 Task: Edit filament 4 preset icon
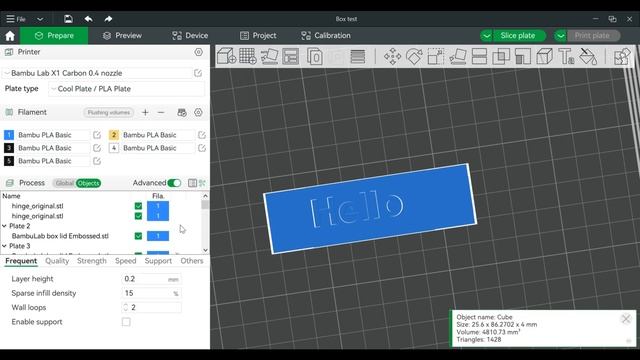(x=202, y=148)
